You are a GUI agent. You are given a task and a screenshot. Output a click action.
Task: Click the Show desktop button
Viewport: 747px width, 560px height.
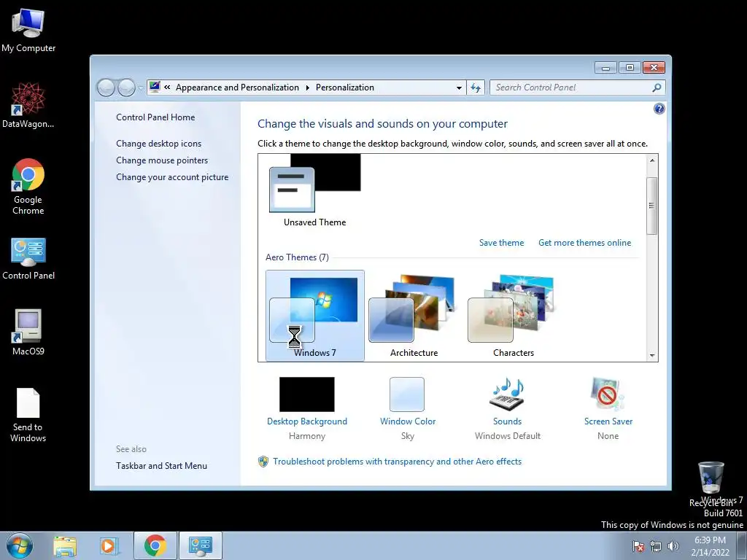point(742,545)
